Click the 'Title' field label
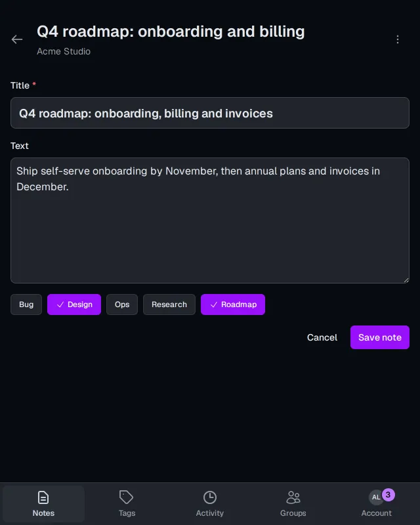Screen dimensions: 420x525 (20, 85)
